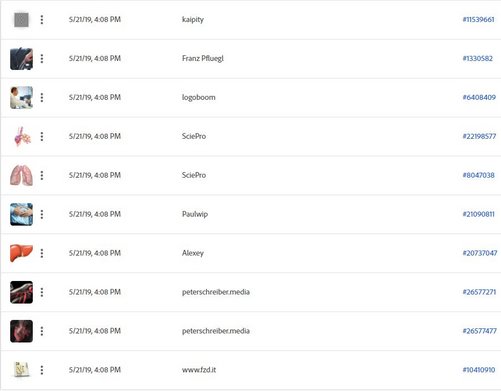This screenshot has width=501, height=391.
Task: Open more options for asset #22198577
Action: (x=42, y=136)
